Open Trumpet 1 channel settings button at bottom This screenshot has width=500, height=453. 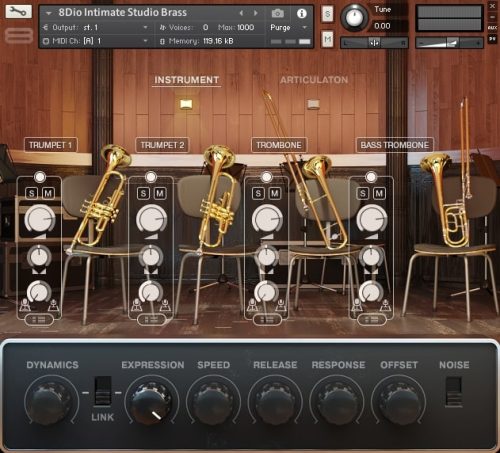pyautogui.click(x=39, y=320)
